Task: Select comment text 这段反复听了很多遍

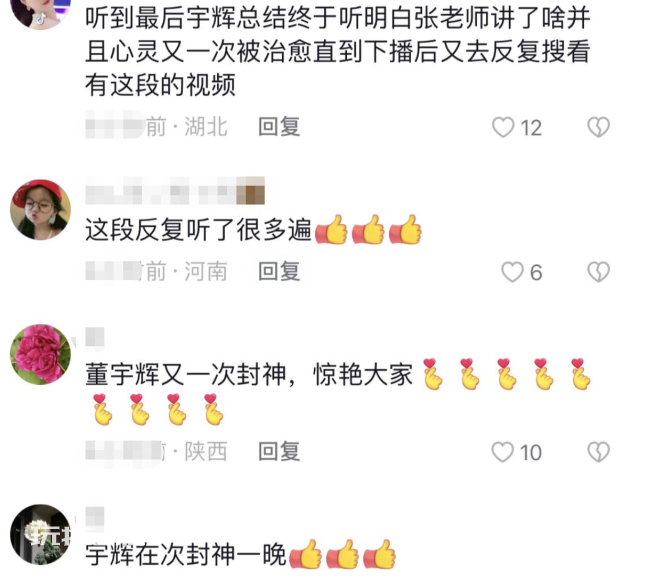Action: 198,230
